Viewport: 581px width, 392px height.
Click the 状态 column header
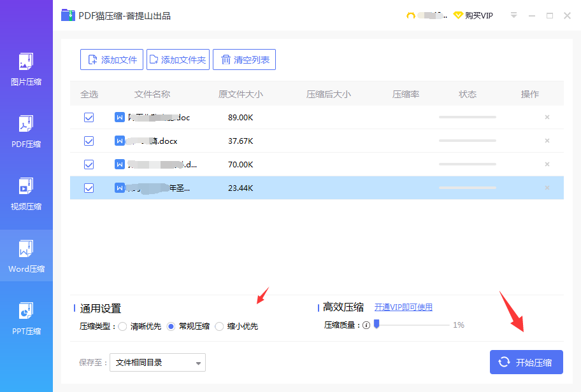[x=468, y=94]
